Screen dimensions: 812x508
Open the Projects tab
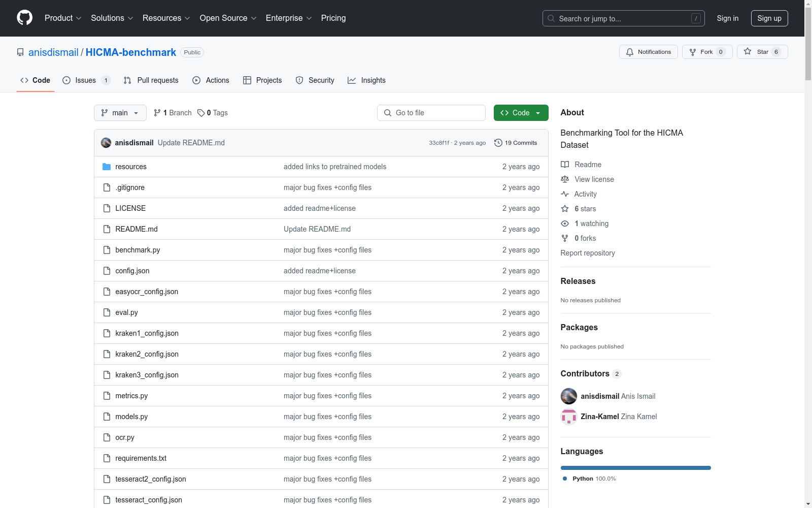pyautogui.click(x=262, y=80)
